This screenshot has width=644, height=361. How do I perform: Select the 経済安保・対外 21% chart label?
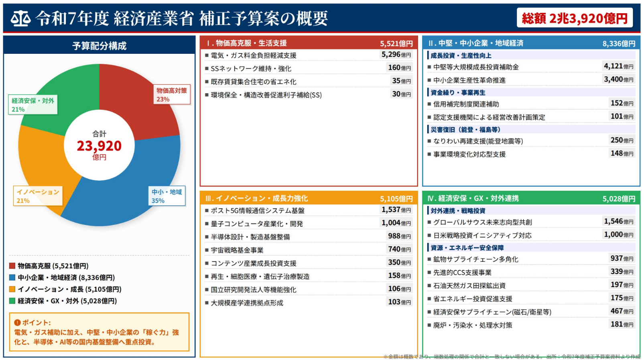click(33, 104)
